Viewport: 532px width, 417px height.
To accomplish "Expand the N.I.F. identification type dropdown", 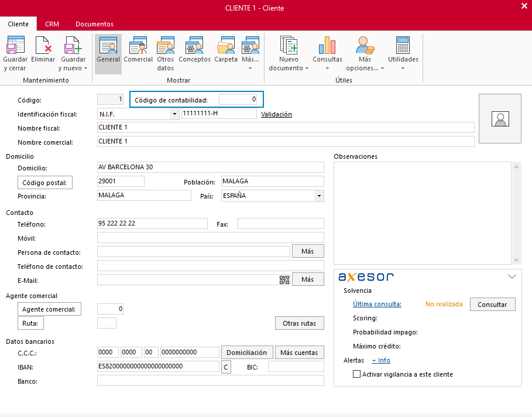I will [174, 114].
